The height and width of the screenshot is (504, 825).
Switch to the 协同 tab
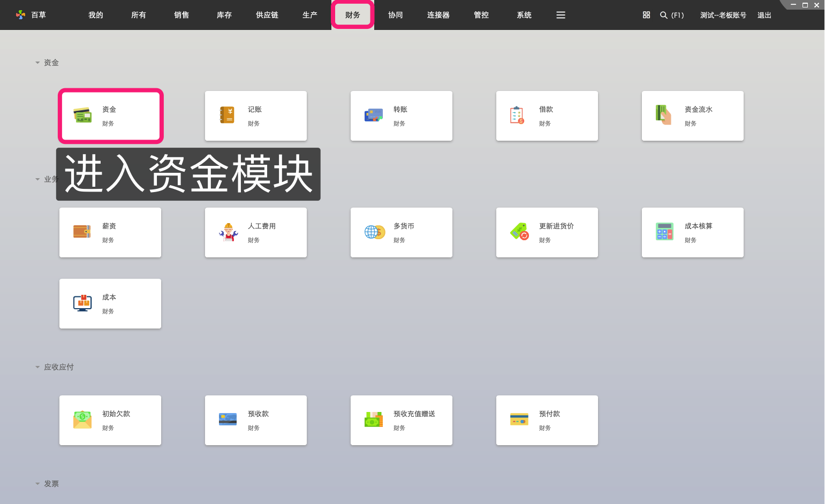click(396, 15)
